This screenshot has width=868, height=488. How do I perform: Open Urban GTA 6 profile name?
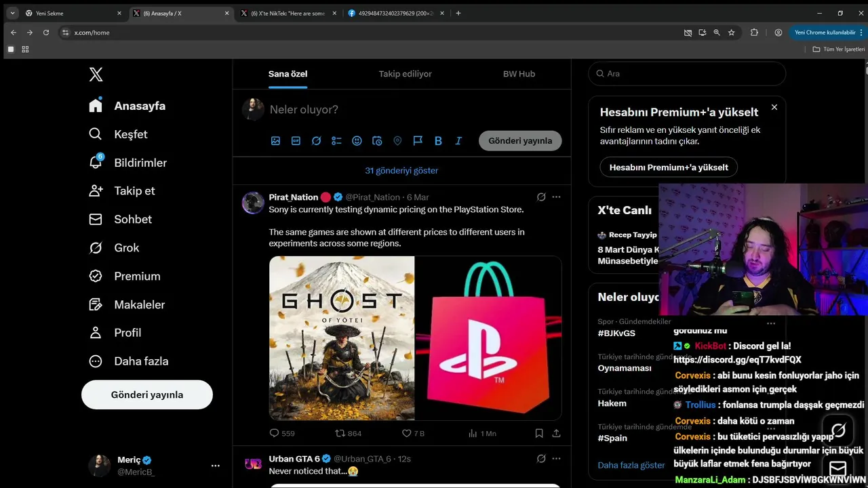coord(294,459)
